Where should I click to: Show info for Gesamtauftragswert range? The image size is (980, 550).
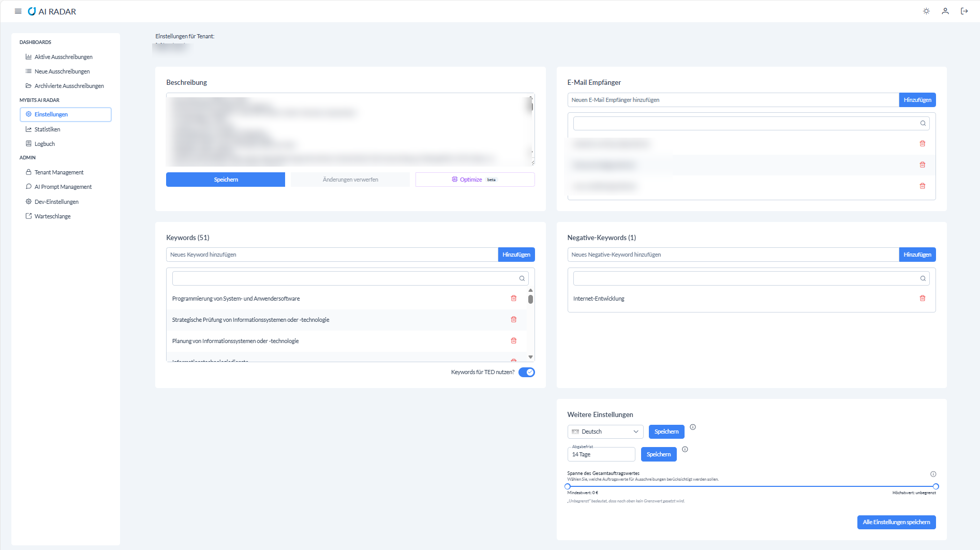coord(933,474)
